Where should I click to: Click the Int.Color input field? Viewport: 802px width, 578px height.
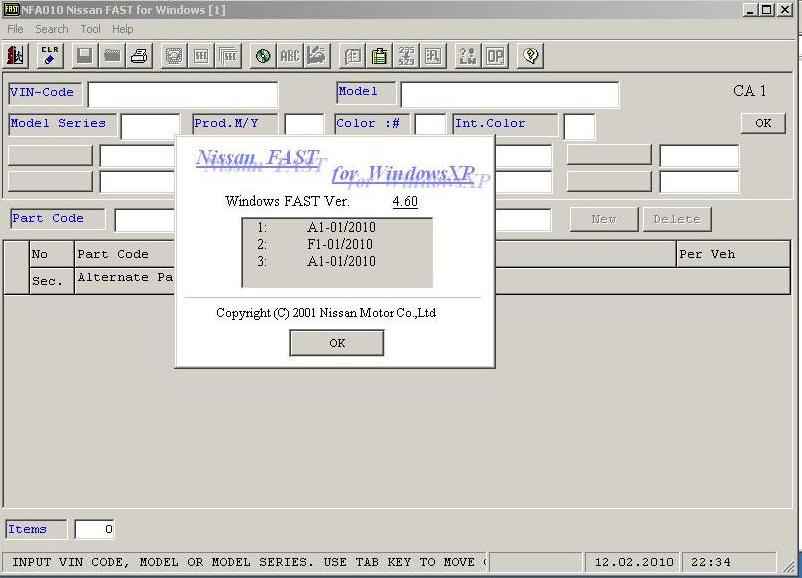pos(579,126)
